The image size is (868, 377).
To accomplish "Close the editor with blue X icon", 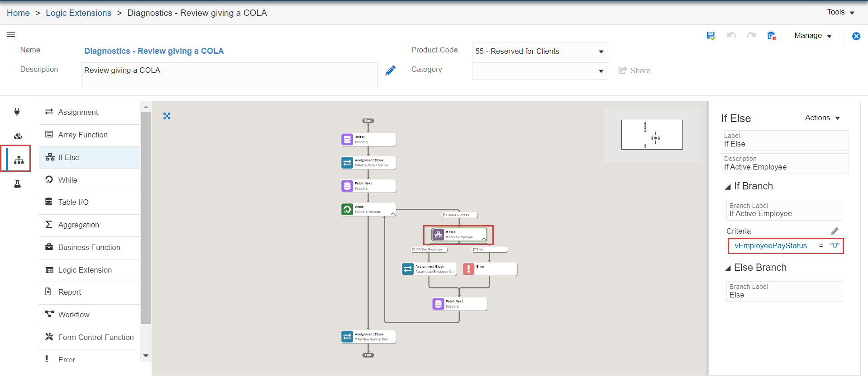I will (x=856, y=36).
